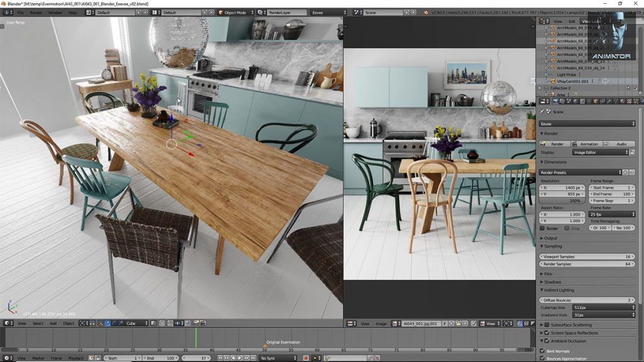The height and width of the screenshot is (362, 644).
Task: Adjust the Render Samples slider
Action: (x=587, y=264)
